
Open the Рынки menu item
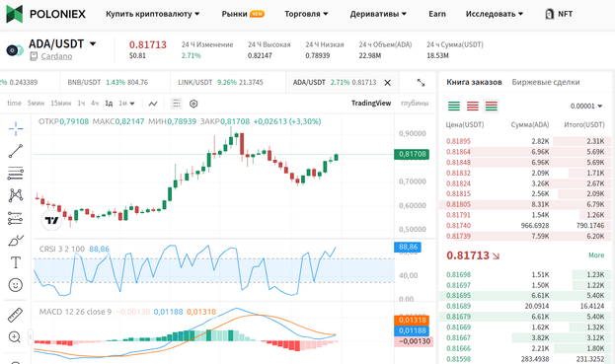(x=243, y=14)
